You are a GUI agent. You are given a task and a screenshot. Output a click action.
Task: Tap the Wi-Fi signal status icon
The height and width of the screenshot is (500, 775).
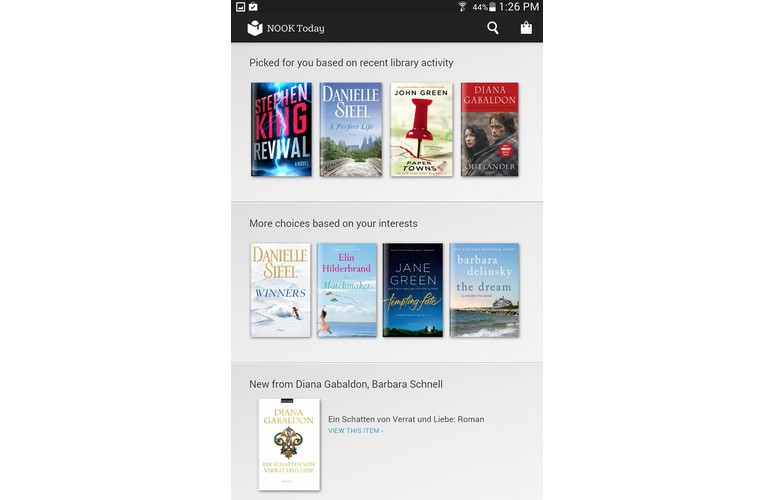coord(462,6)
